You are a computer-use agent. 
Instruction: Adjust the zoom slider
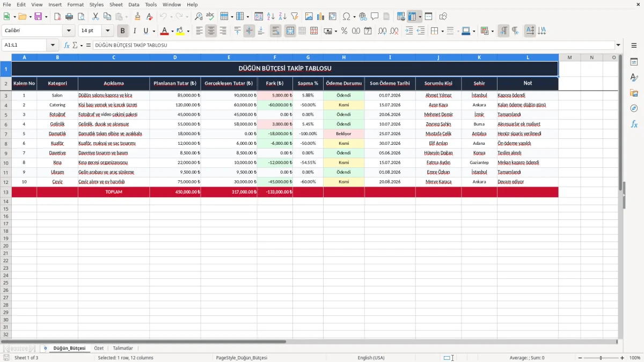(601, 358)
